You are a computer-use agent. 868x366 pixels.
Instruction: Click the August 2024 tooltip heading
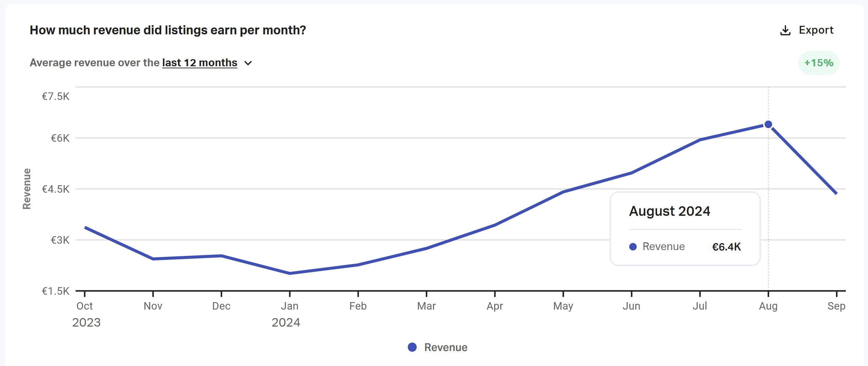coord(669,211)
